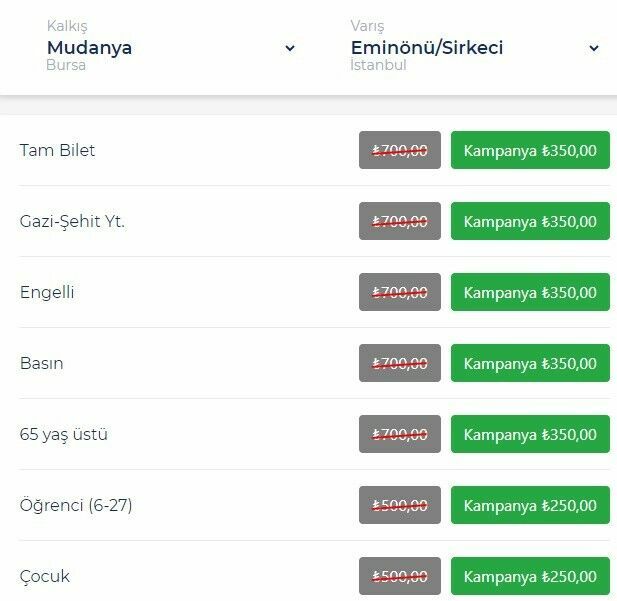The width and height of the screenshot is (617, 601).
Task: Click the crossed-out ₺500,00 Çocuk price
Action: pyautogui.click(x=400, y=577)
